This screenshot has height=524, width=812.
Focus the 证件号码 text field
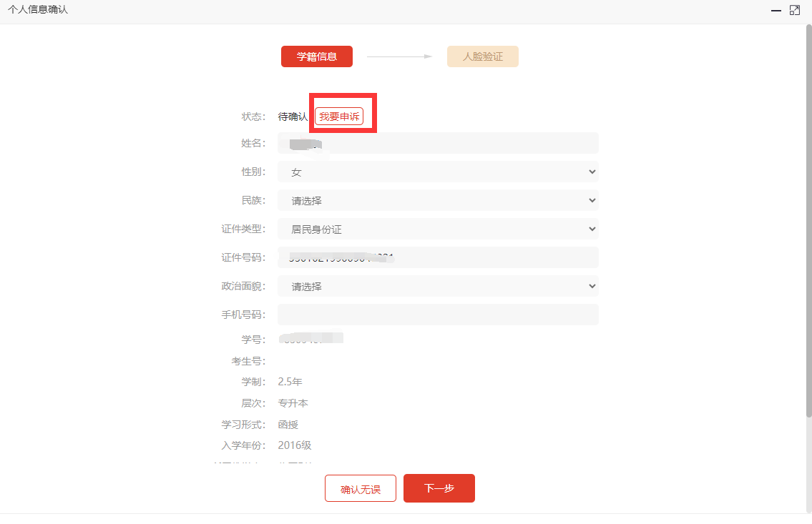pyautogui.click(x=438, y=257)
